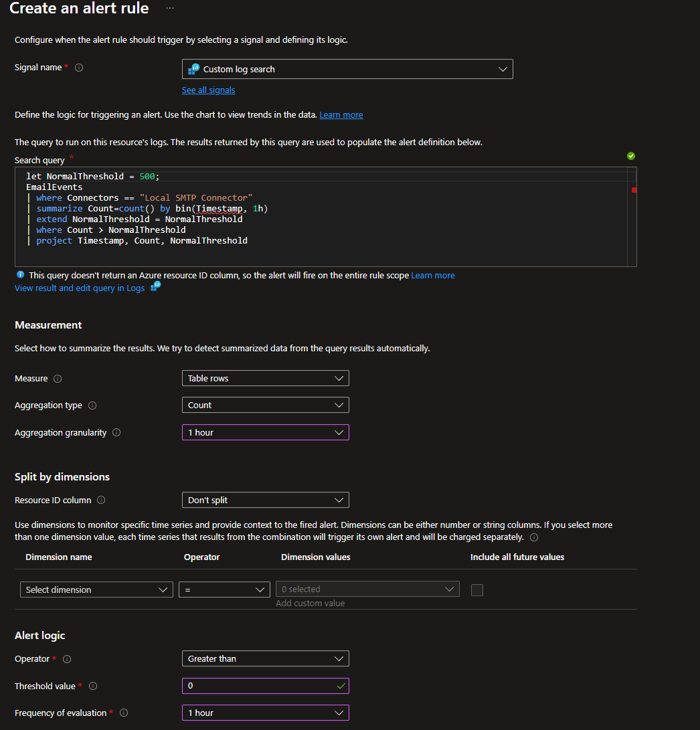Select 'Add custom value' under dimension values
This screenshot has width=700, height=730.
point(310,603)
